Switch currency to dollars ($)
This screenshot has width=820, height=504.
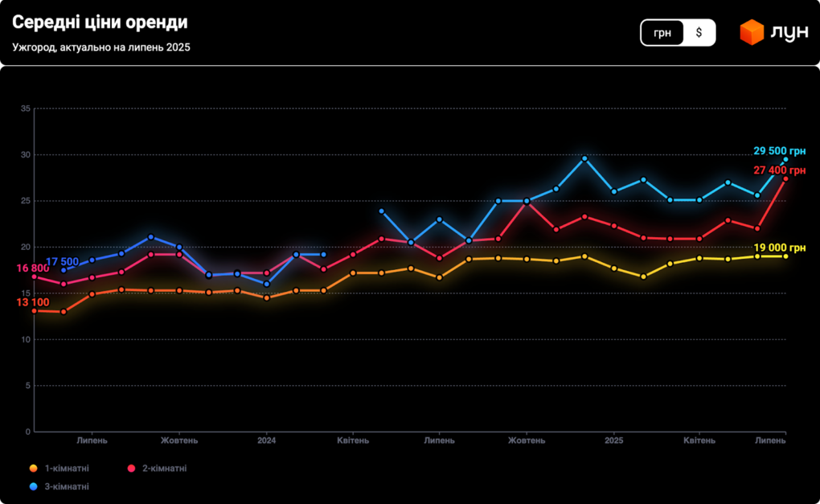click(x=699, y=33)
